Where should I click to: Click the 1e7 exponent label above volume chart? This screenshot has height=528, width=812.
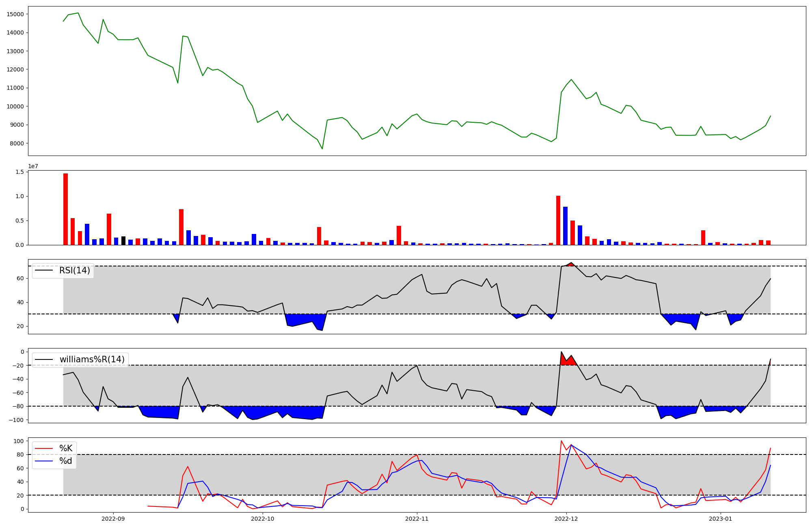click(x=33, y=167)
